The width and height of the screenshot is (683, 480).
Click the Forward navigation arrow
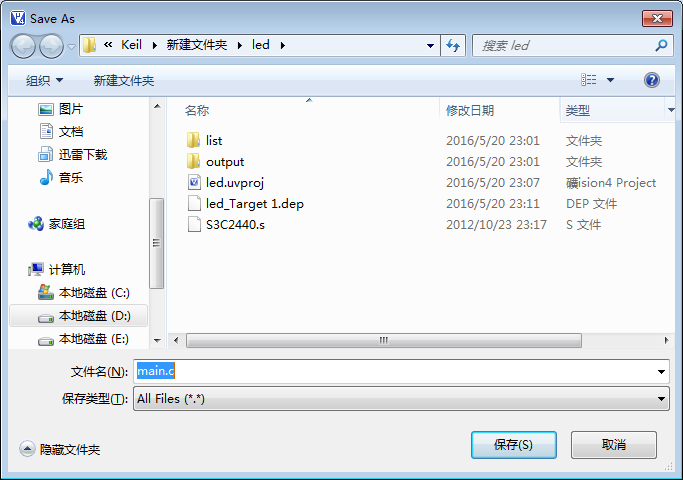[51, 46]
